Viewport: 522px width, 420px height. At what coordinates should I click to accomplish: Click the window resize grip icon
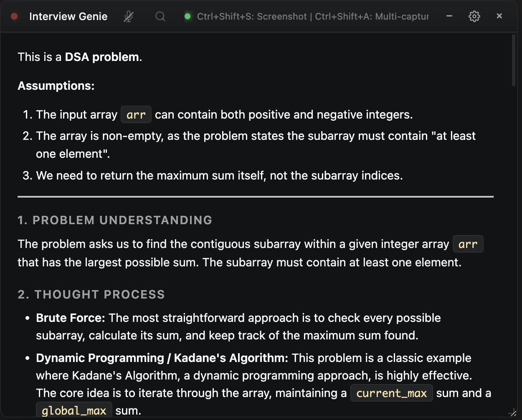(x=512, y=412)
